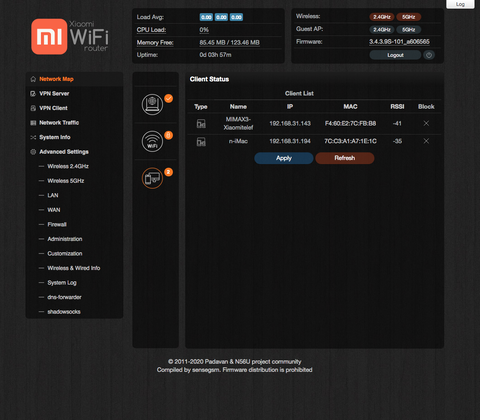Screen dimensions: 480x420
Task: Click the Network Map home icon
Action: 33,79
